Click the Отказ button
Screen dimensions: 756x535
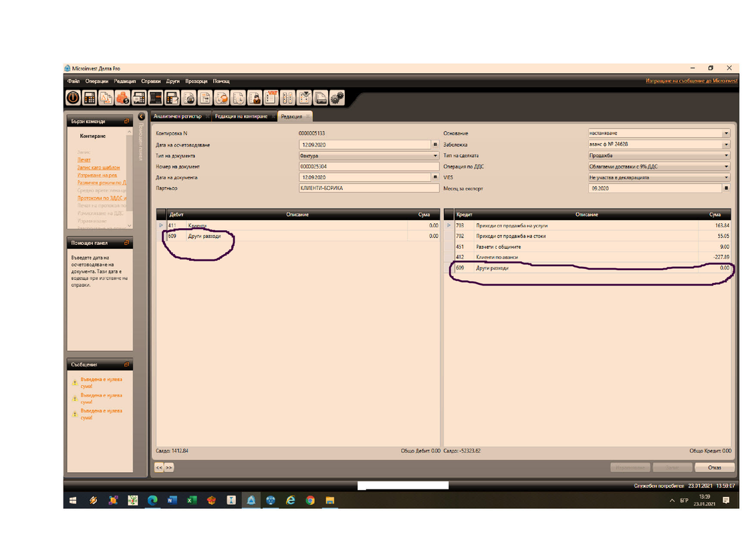715,467
